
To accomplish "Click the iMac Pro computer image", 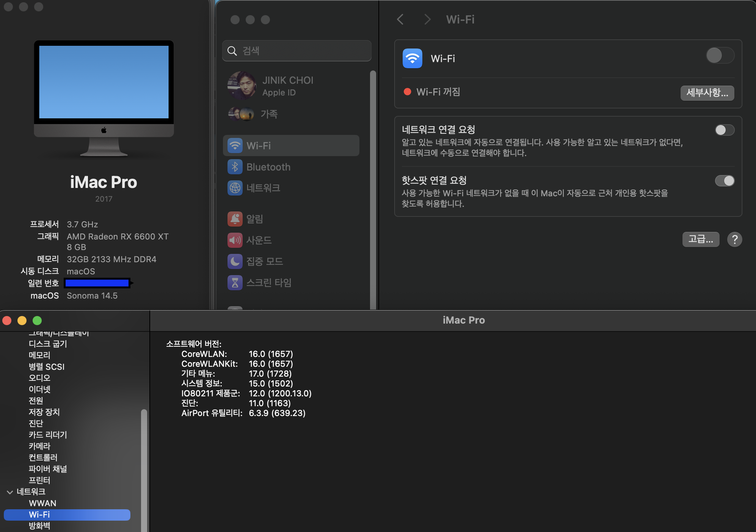I will [x=104, y=99].
